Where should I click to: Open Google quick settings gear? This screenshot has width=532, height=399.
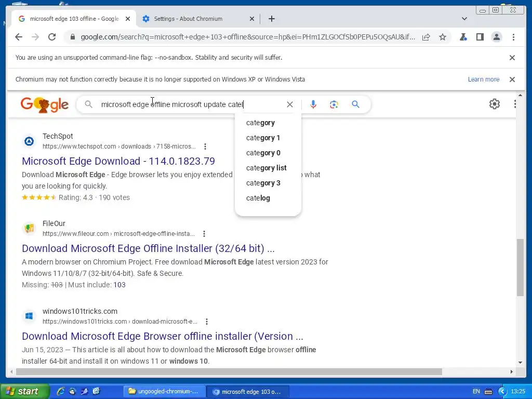pyautogui.click(x=495, y=104)
